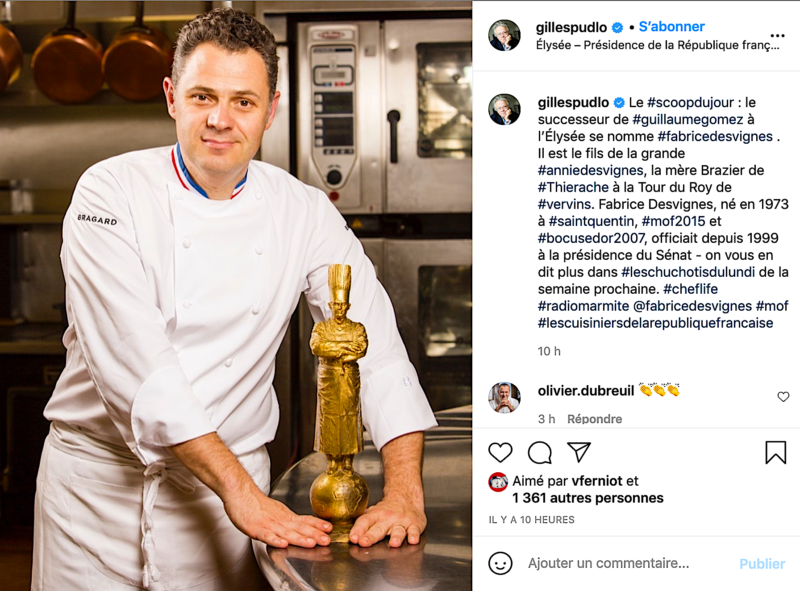The height and width of the screenshot is (591, 800).
Task: Click the Publier button
Action: [762, 563]
